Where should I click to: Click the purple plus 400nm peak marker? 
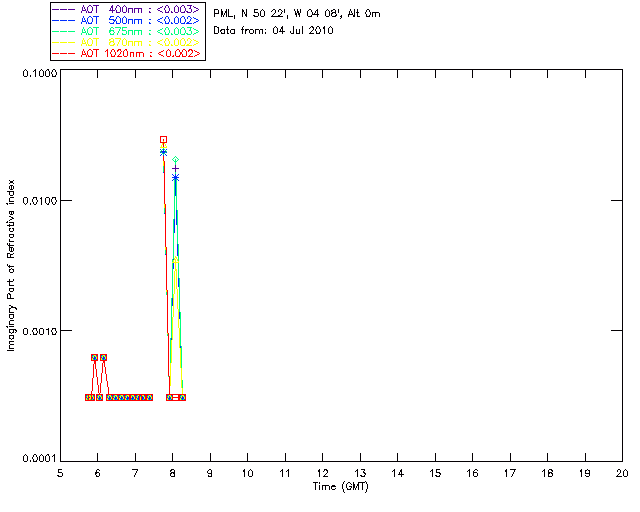[176, 169]
